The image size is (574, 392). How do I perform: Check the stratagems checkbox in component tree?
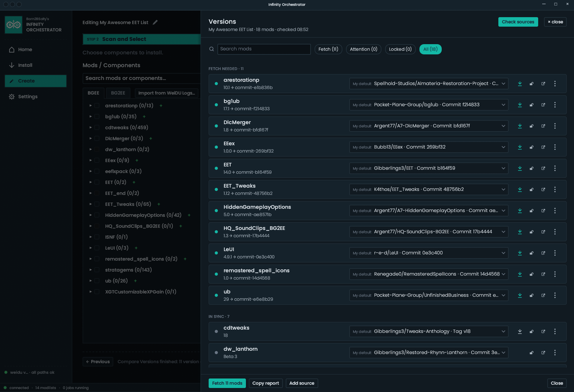tap(97, 270)
